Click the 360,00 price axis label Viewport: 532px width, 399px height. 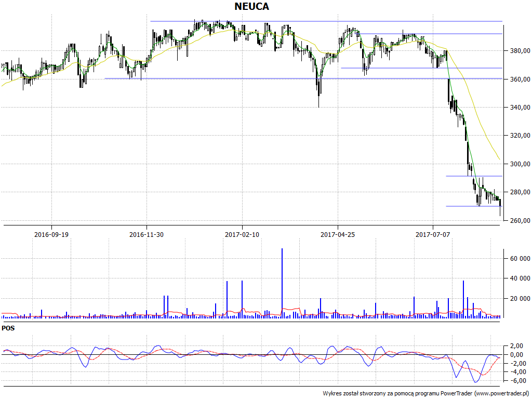click(x=520, y=79)
